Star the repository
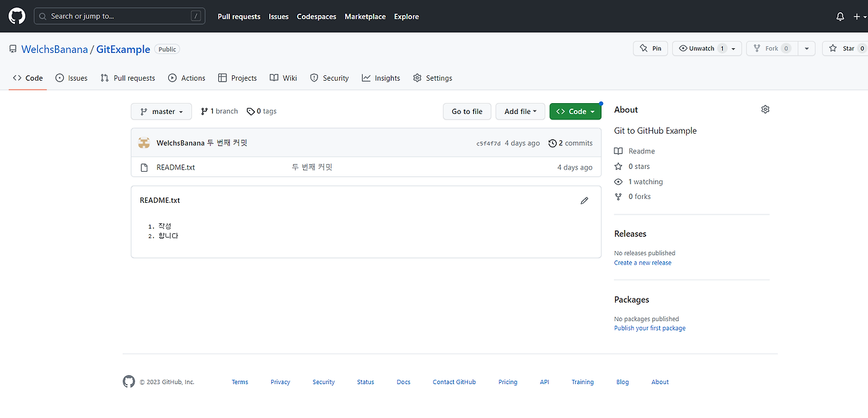Screen dimensions: 868x418 tap(845, 48)
